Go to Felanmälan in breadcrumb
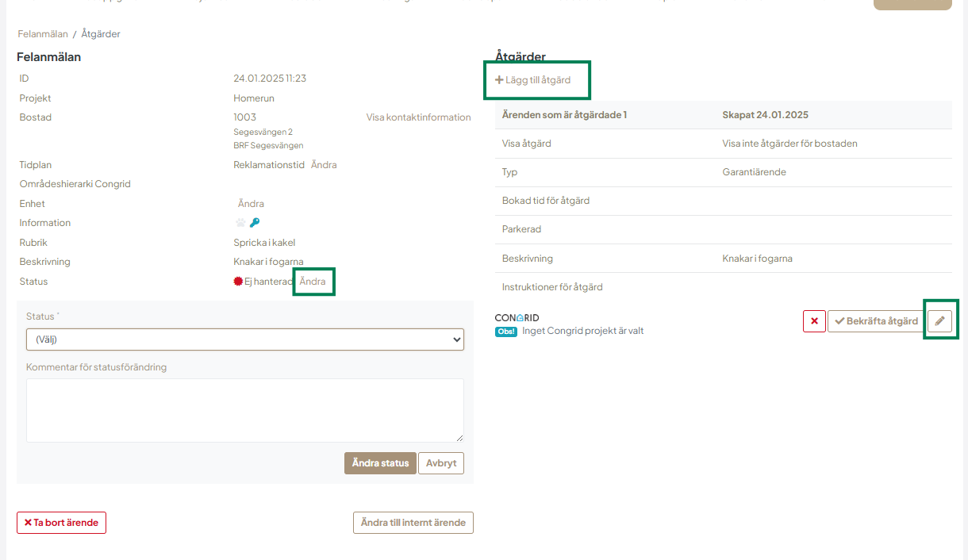Viewport: 968px width, 560px height. pyautogui.click(x=43, y=34)
